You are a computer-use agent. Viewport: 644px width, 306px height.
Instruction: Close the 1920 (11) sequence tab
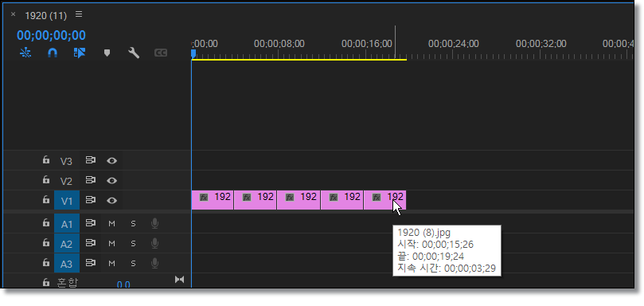coord(14,14)
